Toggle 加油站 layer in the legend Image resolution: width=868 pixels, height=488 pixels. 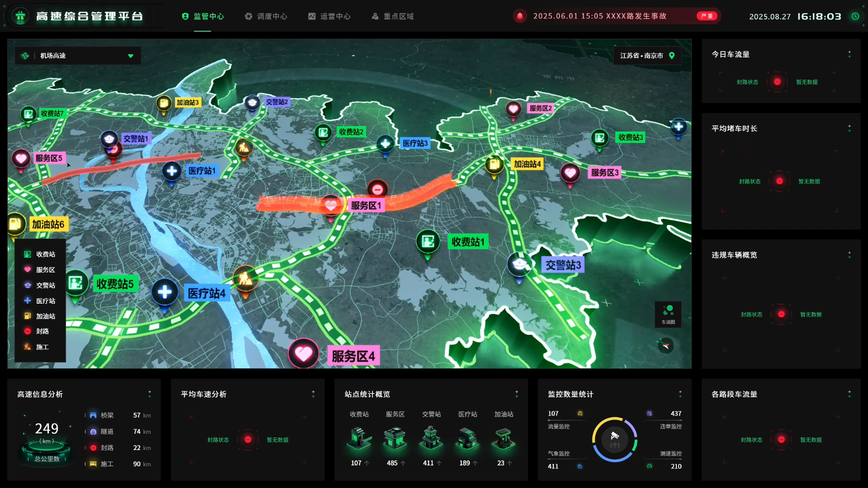pyautogui.click(x=40, y=316)
